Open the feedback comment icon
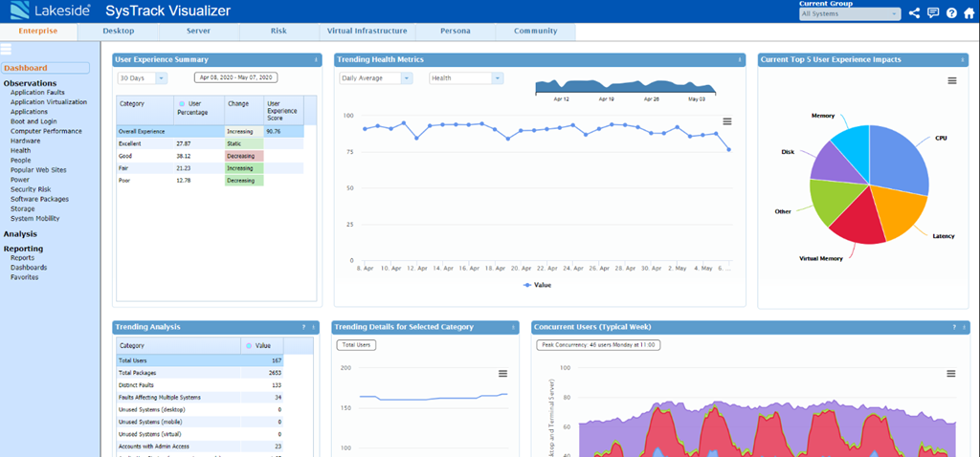 pyautogui.click(x=933, y=13)
